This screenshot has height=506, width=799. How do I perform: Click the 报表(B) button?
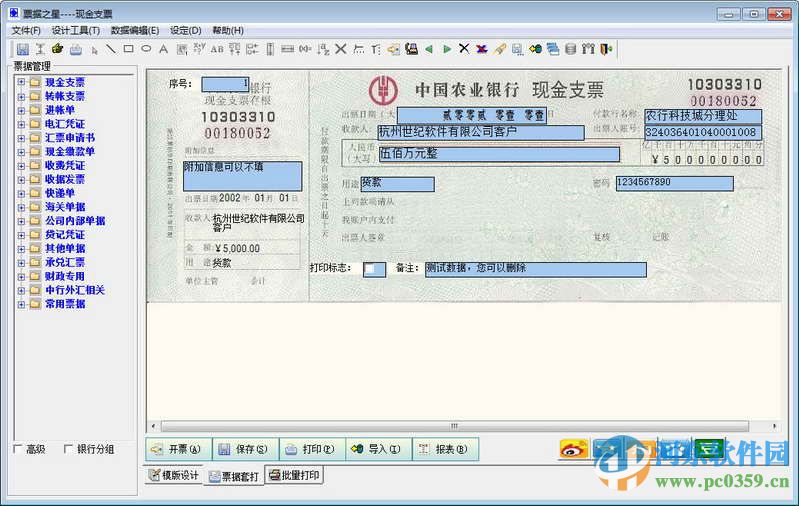[x=445, y=449]
